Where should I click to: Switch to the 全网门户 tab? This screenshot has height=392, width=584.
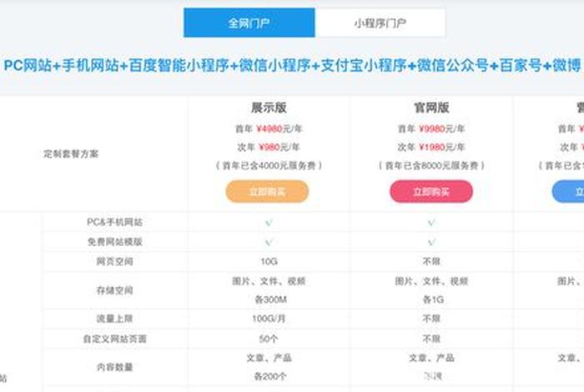point(249,23)
